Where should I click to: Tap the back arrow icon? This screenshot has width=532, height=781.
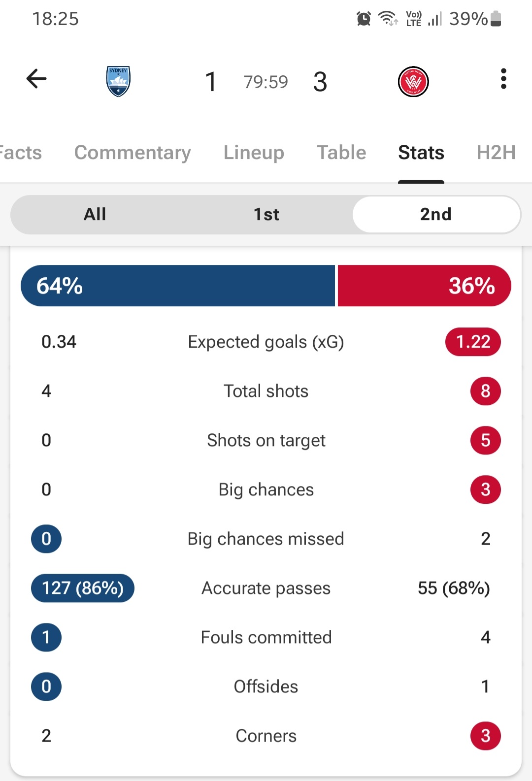pyautogui.click(x=36, y=79)
